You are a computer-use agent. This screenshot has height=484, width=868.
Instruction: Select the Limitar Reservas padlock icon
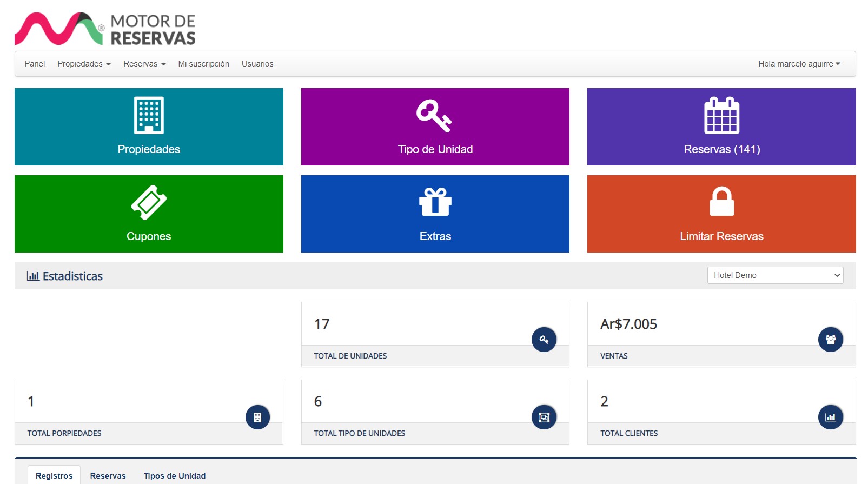721,201
